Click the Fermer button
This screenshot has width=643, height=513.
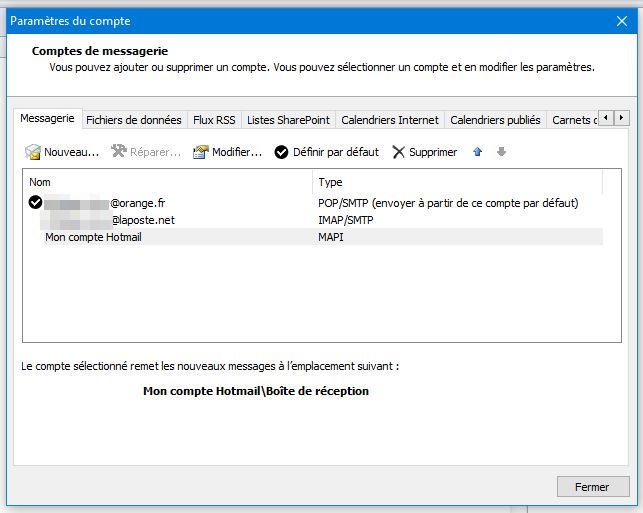[593, 487]
